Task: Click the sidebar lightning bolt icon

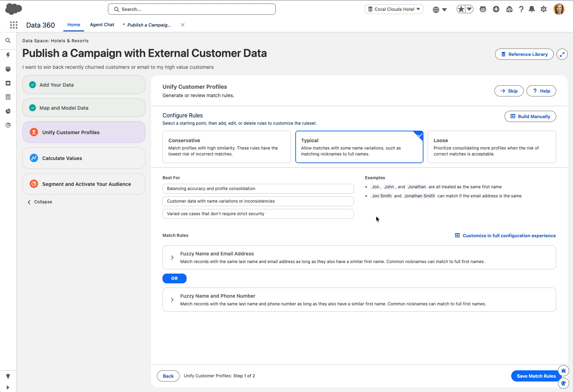Action: (8, 55)
